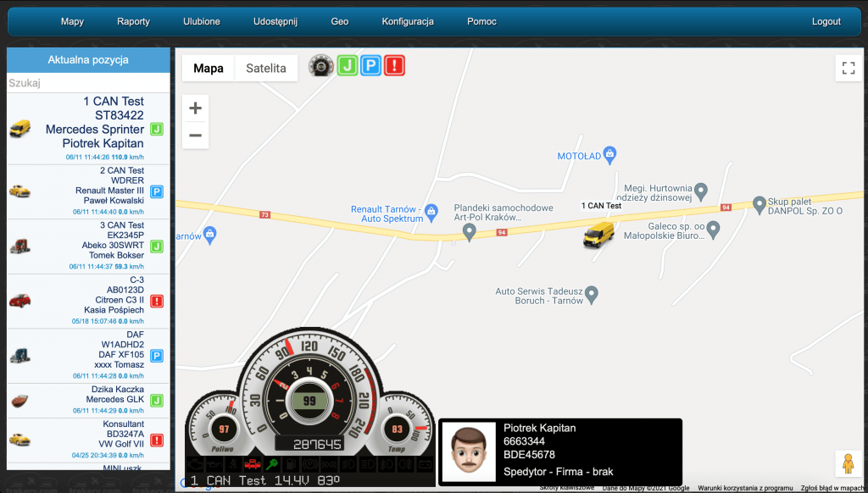The image size is (868, 493).
Task: Click the boat icon of Dzika Kaczka
Action: click(x=20, y=400)
